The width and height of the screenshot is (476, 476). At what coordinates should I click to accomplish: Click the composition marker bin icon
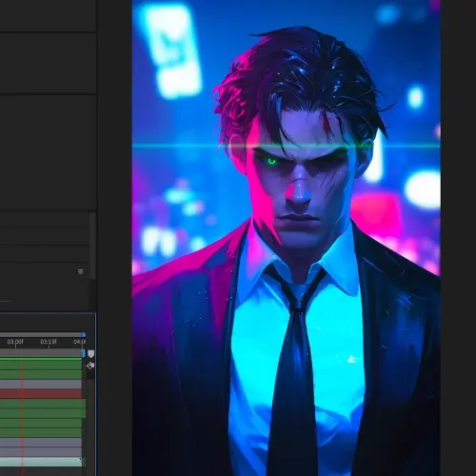pos(90,354)
